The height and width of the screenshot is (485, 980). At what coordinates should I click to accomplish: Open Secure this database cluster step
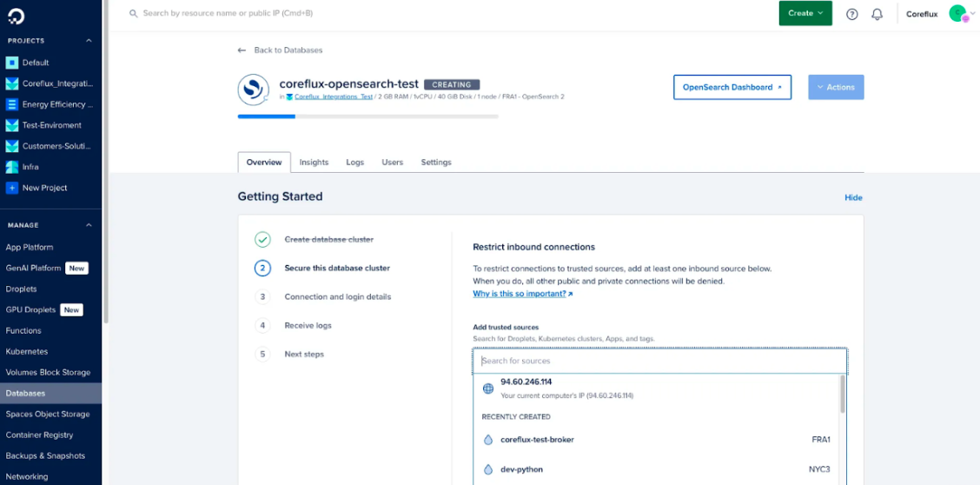(x=337, y=268)
